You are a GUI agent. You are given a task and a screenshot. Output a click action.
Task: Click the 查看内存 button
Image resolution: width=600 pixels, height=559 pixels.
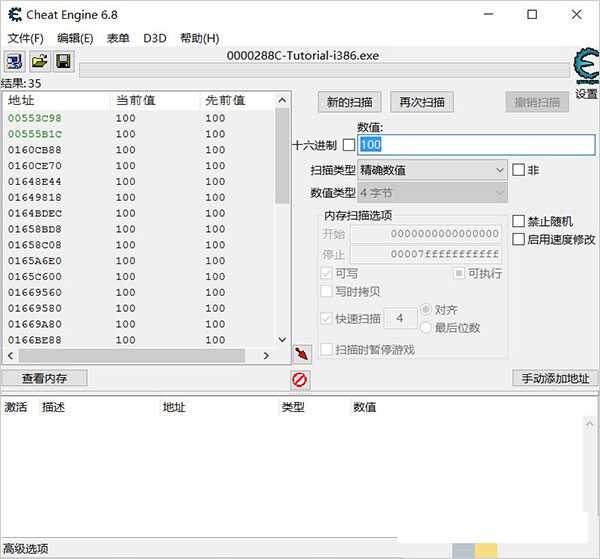click(x=45, y=378)
